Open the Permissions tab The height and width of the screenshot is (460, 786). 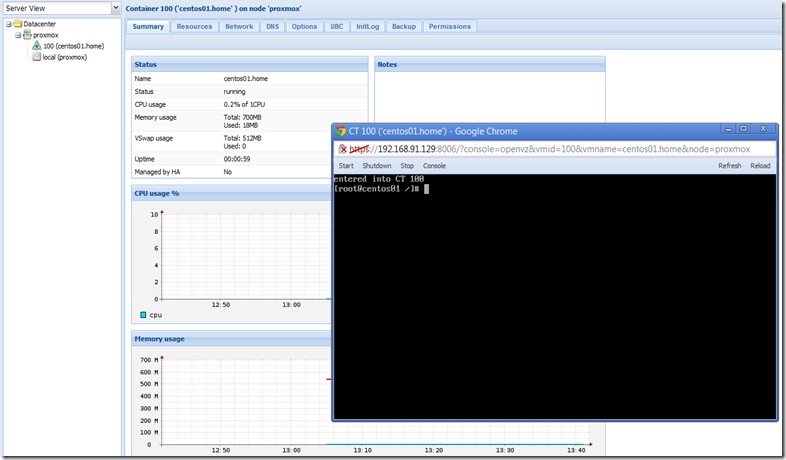point(450,27)
